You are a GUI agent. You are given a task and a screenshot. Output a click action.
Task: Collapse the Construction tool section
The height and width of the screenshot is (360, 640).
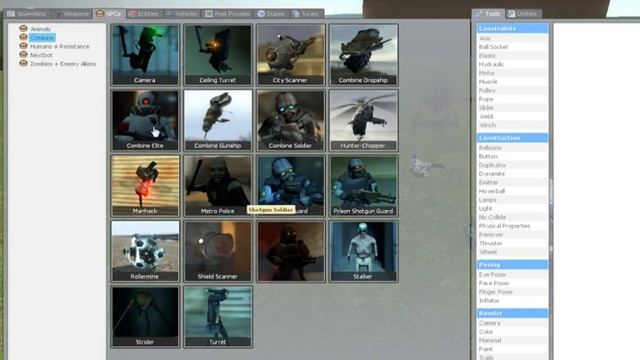pos(512,138)
